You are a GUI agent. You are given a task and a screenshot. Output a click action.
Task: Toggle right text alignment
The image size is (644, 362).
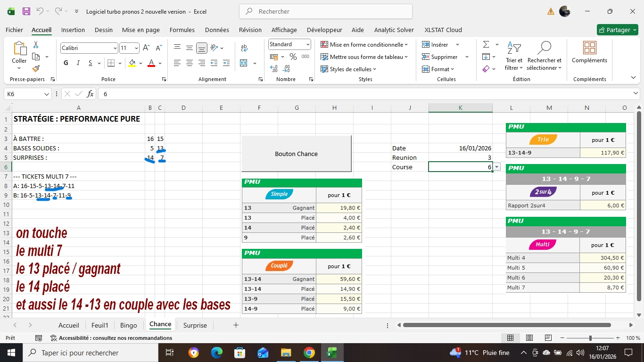202,63
